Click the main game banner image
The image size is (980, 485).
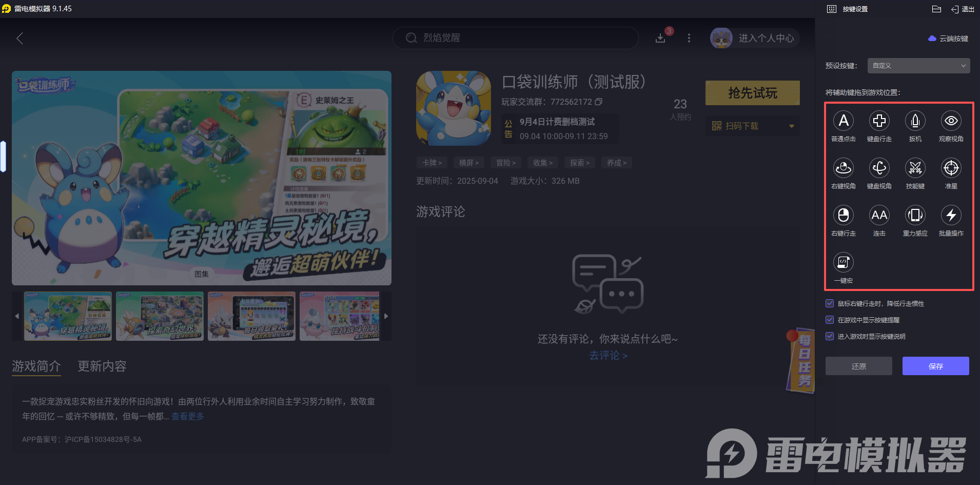(x=202, y=178)
